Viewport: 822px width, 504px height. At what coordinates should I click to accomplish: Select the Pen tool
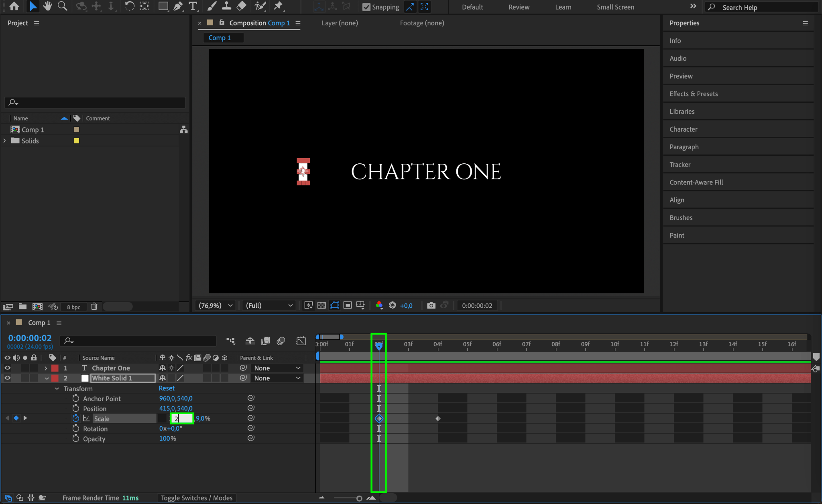point(178,6)
